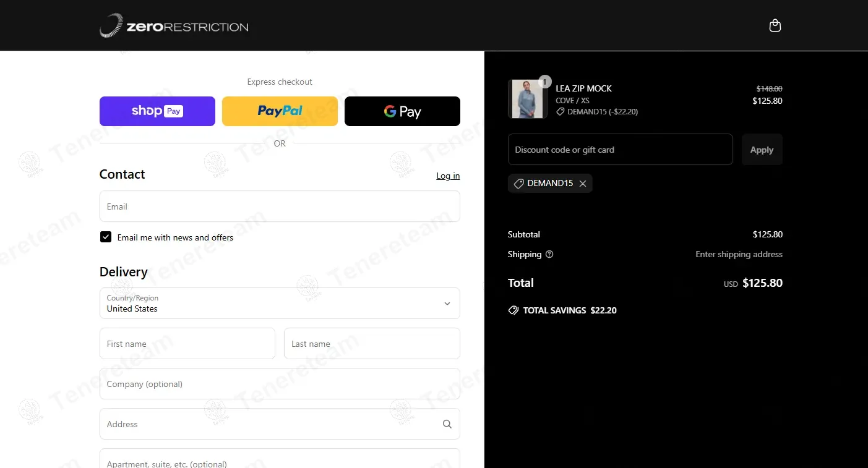
Task: Click the shipping help question mark icon
Action: 549,254
